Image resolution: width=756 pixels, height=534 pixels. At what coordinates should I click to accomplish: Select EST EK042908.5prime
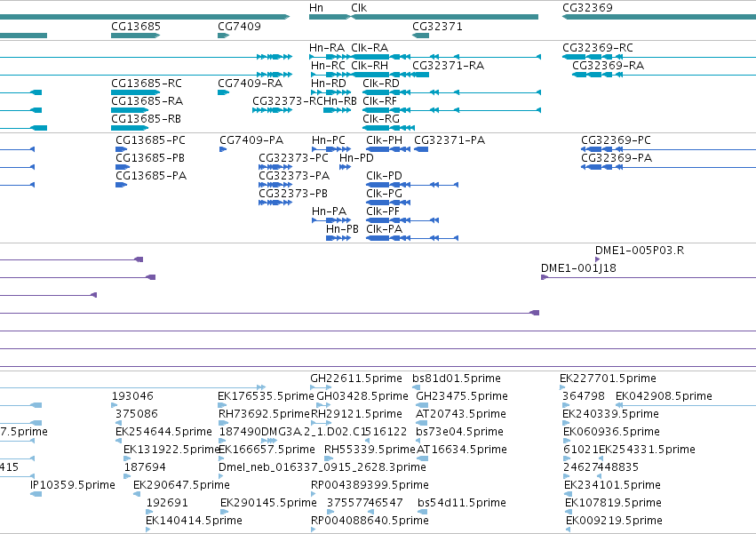pyautogui.click(x=686, y=405)
